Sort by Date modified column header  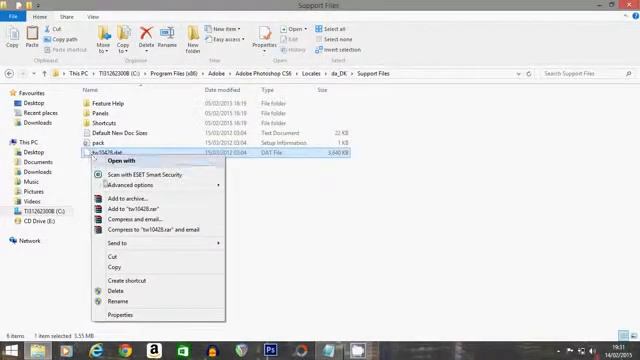(x=222, y=90)
